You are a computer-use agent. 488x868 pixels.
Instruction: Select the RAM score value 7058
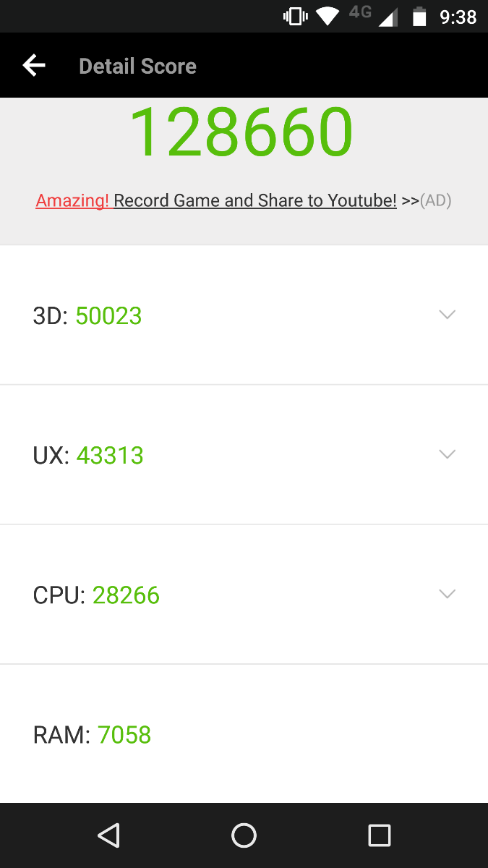coord(124,735)
